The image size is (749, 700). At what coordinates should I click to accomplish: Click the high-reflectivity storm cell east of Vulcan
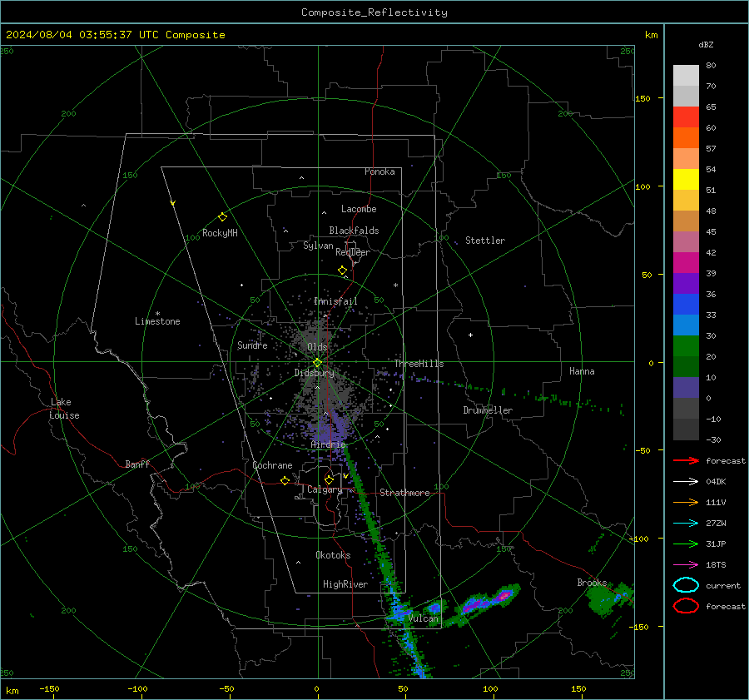503,596
